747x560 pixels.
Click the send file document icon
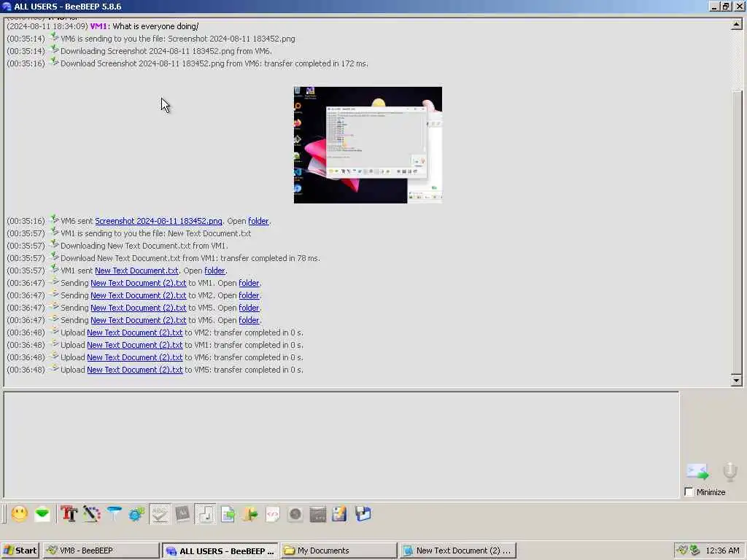click(228, 514)
